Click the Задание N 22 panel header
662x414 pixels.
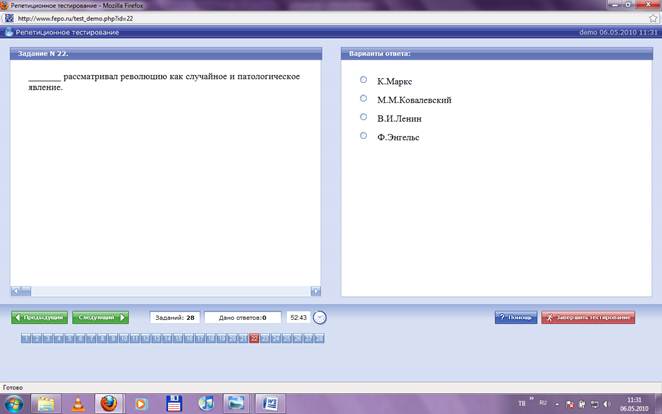pos(166,54)
